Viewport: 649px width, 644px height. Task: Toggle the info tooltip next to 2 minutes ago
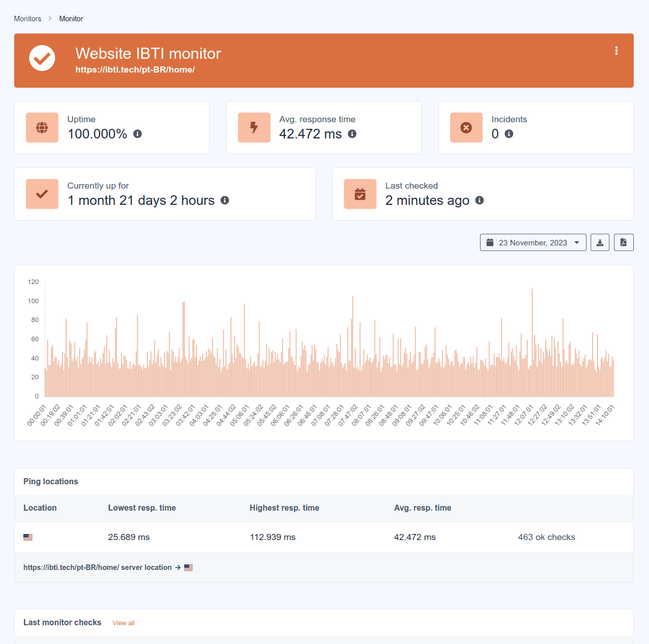pos(479,200)
